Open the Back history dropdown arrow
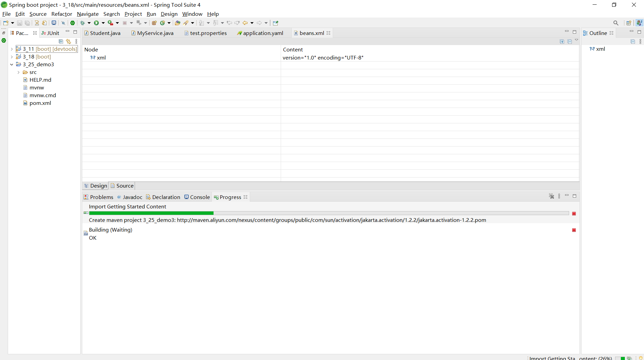The width and height of the screenshot is (644, 360). tap(252, 23)
